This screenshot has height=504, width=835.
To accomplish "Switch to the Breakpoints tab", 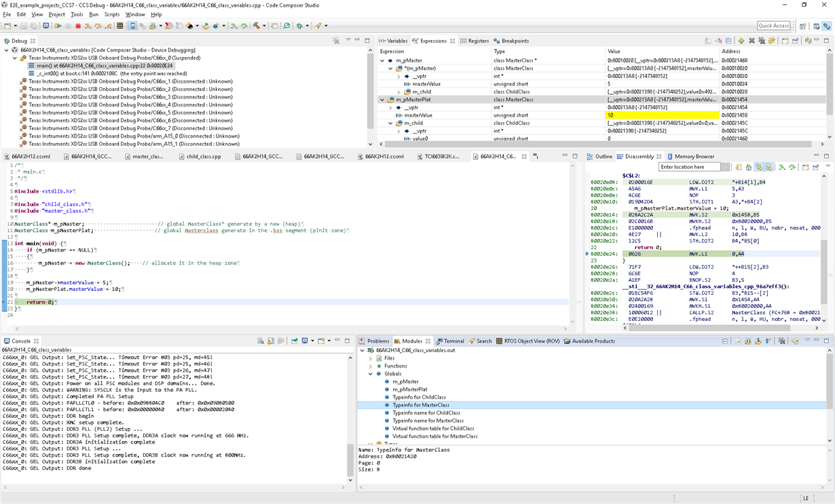I will coord(511,41).
